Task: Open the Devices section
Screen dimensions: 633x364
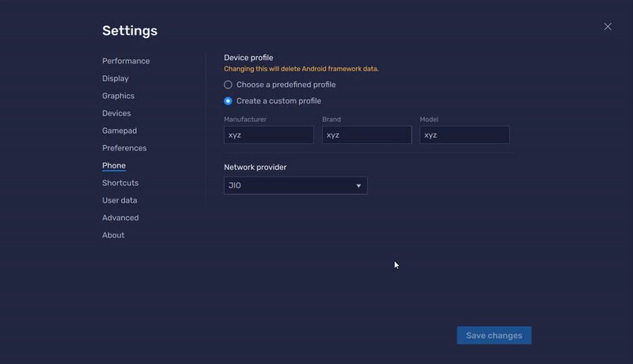Action: (116, 113)
